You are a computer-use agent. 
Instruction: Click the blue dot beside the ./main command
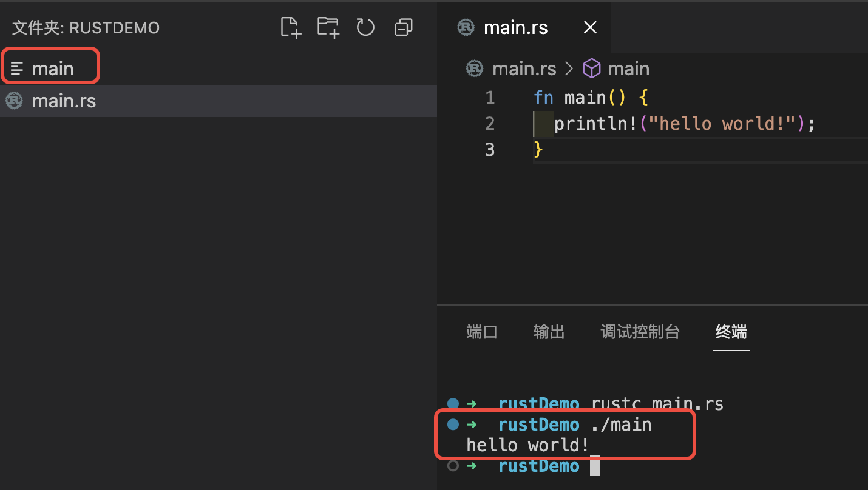(452, 424)
